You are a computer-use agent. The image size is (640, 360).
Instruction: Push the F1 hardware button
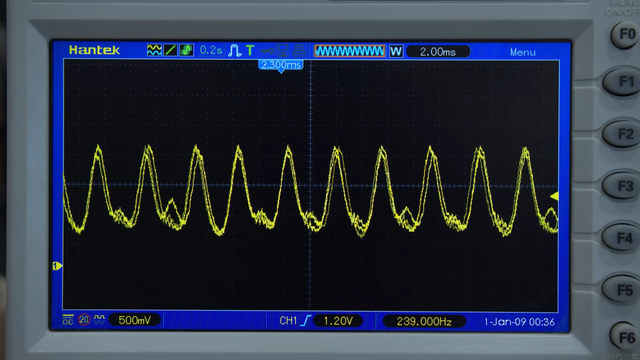623,82
